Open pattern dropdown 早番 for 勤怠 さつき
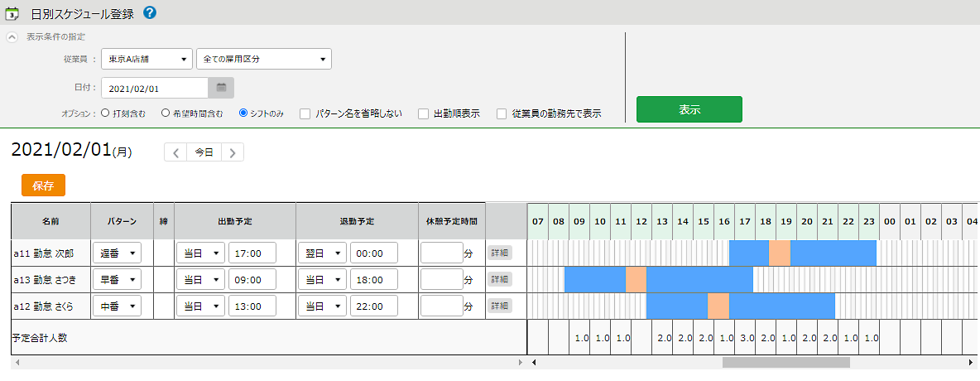 click(117, 279)
